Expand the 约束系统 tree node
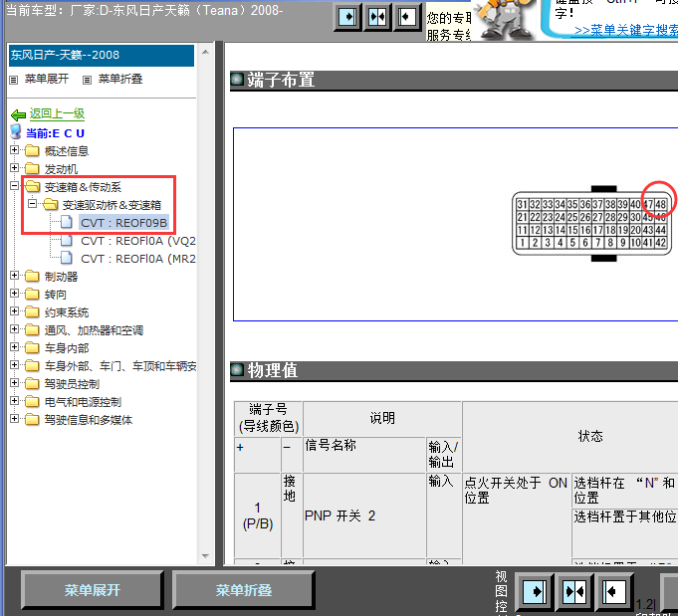678x616 pixels. point(14,311)
